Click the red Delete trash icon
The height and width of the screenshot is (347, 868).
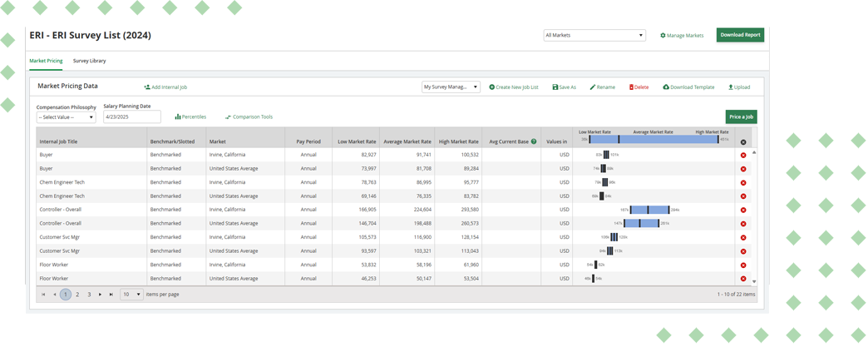(631, 87)
